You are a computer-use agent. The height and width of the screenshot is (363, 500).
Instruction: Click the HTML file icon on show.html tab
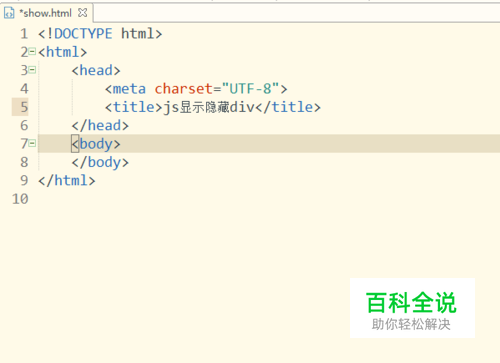[9, 13]
